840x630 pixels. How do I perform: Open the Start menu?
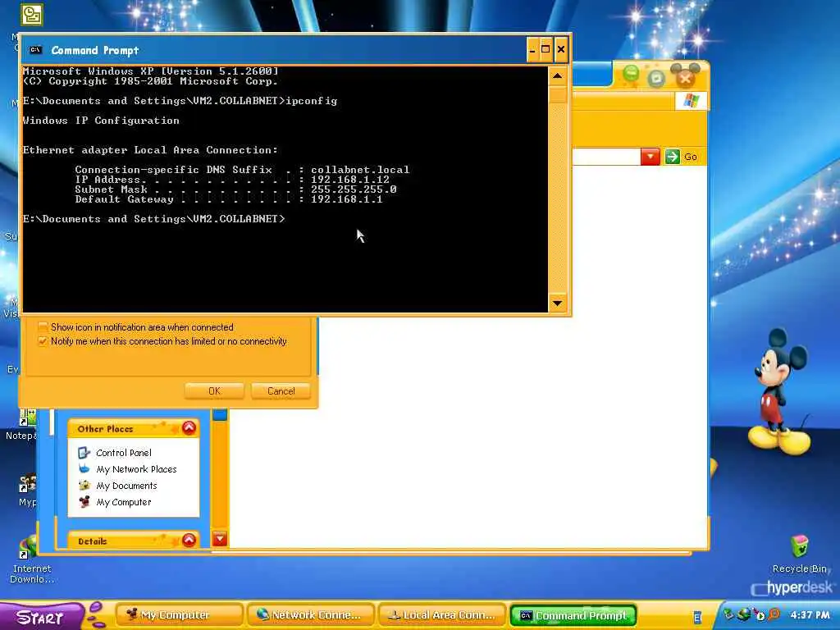click(41, 617)
